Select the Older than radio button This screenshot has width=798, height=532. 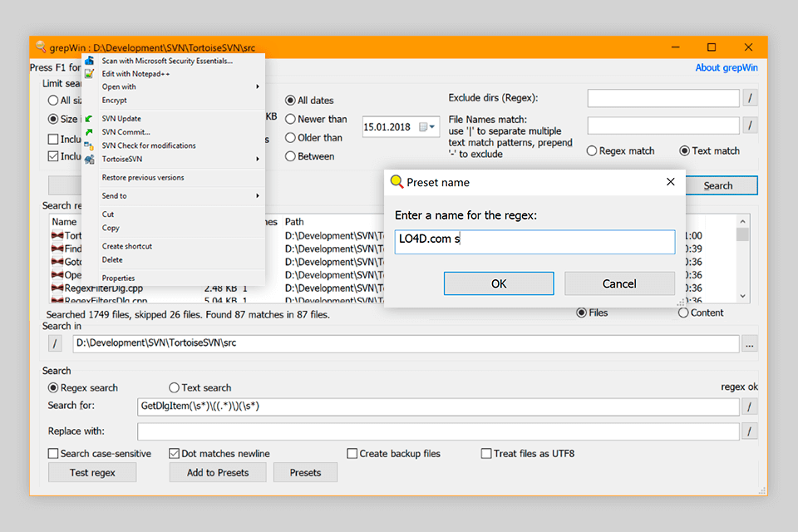pos(290,137)
